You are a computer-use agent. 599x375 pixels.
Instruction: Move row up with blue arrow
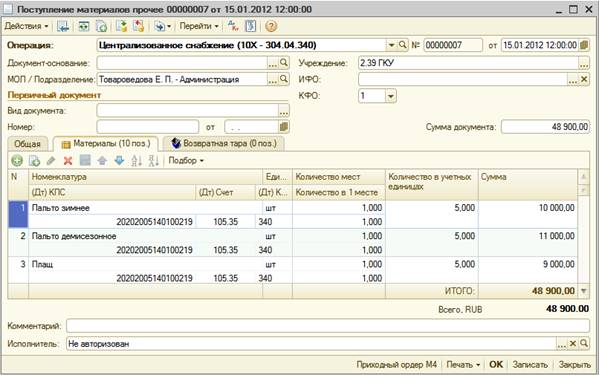(x=102, y=161)
